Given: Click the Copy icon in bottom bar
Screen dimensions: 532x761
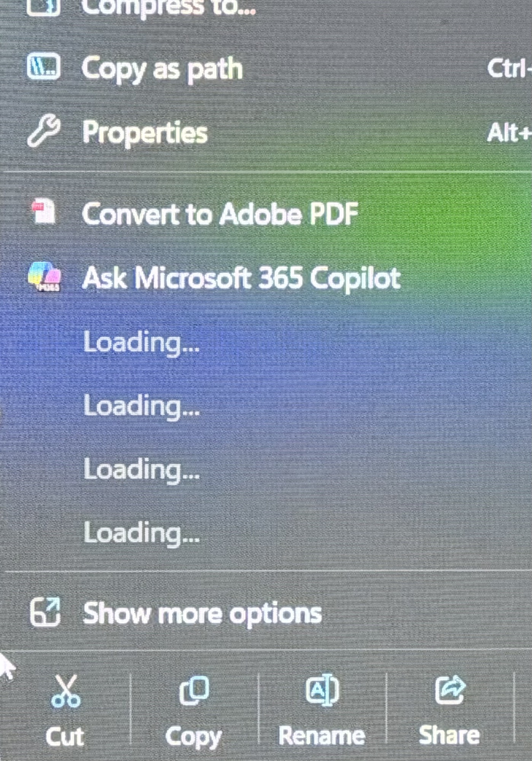Looking at the screenshot, I should (x=194, y=690).
